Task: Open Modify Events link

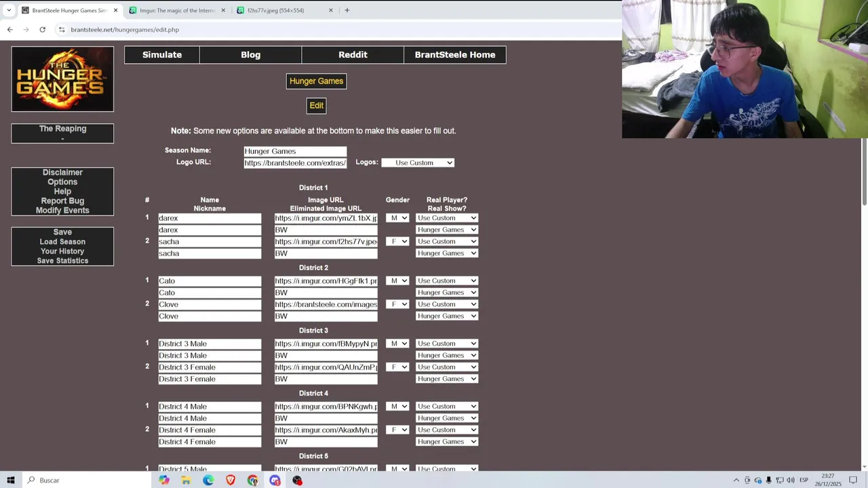Action: [62, 211]
